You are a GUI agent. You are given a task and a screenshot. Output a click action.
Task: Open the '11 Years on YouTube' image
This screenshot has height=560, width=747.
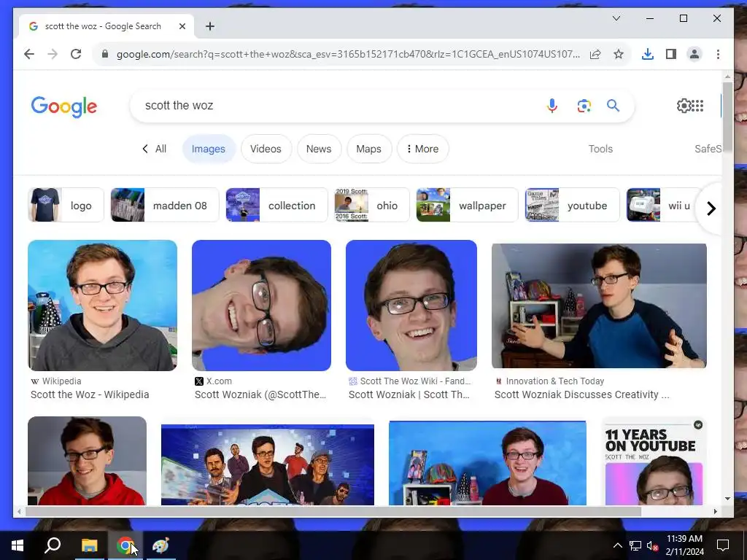654,461
